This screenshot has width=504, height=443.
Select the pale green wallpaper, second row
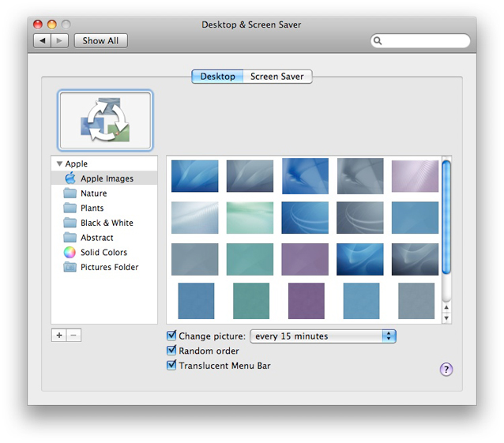(250, 217)
